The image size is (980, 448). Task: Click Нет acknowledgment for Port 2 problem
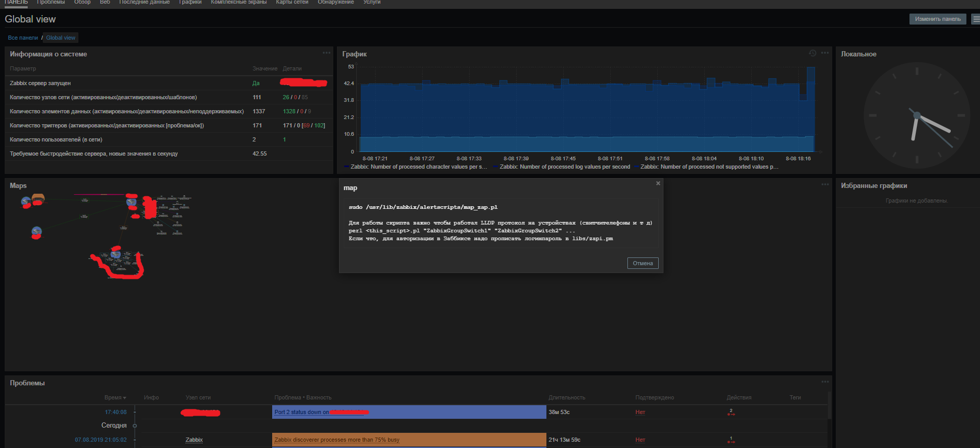(640, 412)
